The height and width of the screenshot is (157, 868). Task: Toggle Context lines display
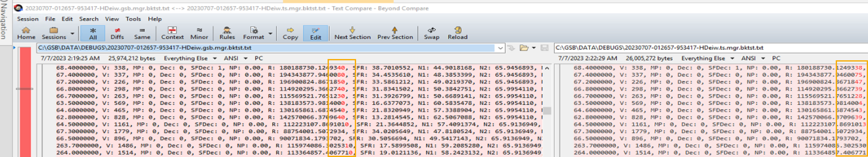point(172,33)
